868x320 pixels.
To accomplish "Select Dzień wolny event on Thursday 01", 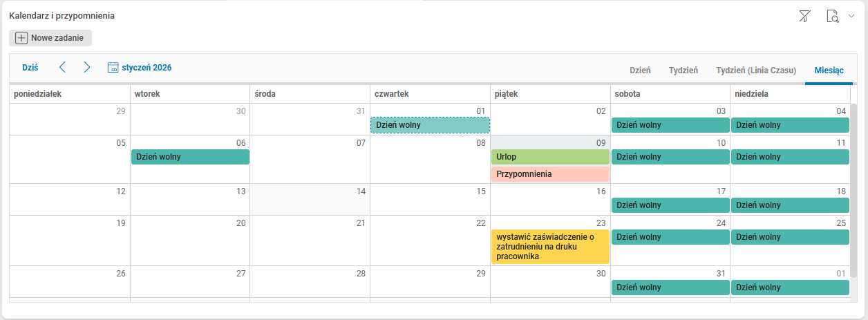I will (430, 125).
